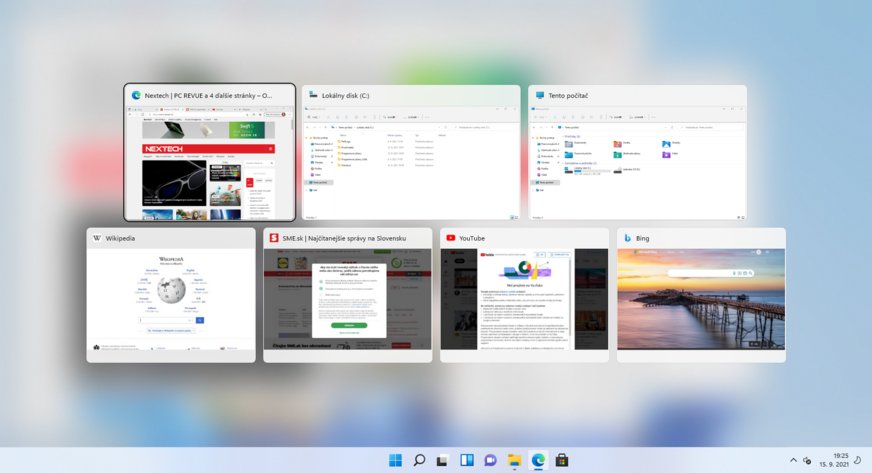Open File Explorer from the taskbar
The image size is (872, 473).
point(515,460)
